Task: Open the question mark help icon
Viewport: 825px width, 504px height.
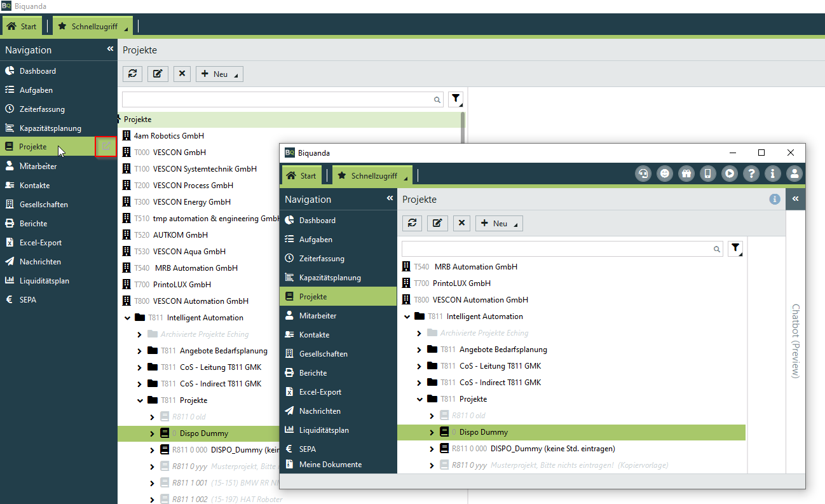Action: pyautogui.click(x=751, y=173)
